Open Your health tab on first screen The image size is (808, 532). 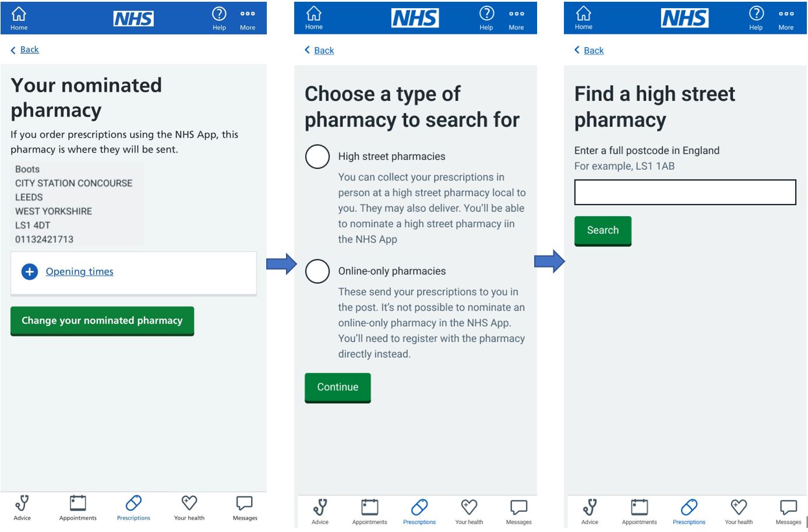[x=189, y=508]
